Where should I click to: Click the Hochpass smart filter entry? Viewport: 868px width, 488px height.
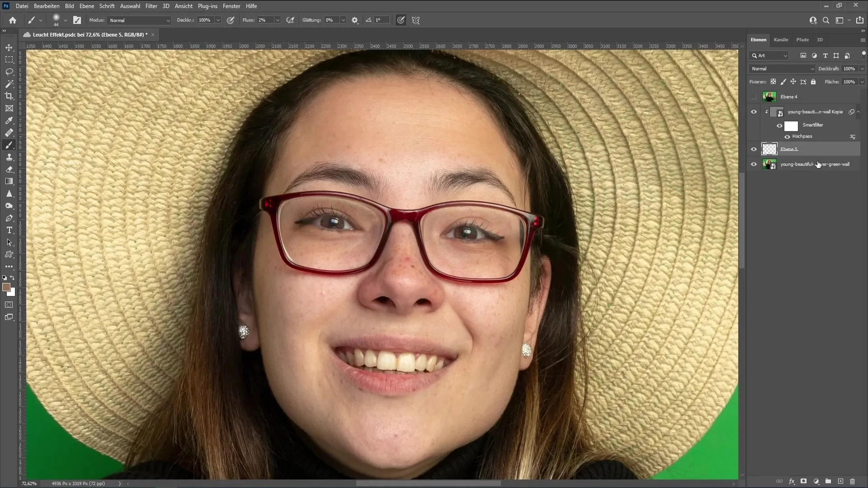tap(804, 136)
